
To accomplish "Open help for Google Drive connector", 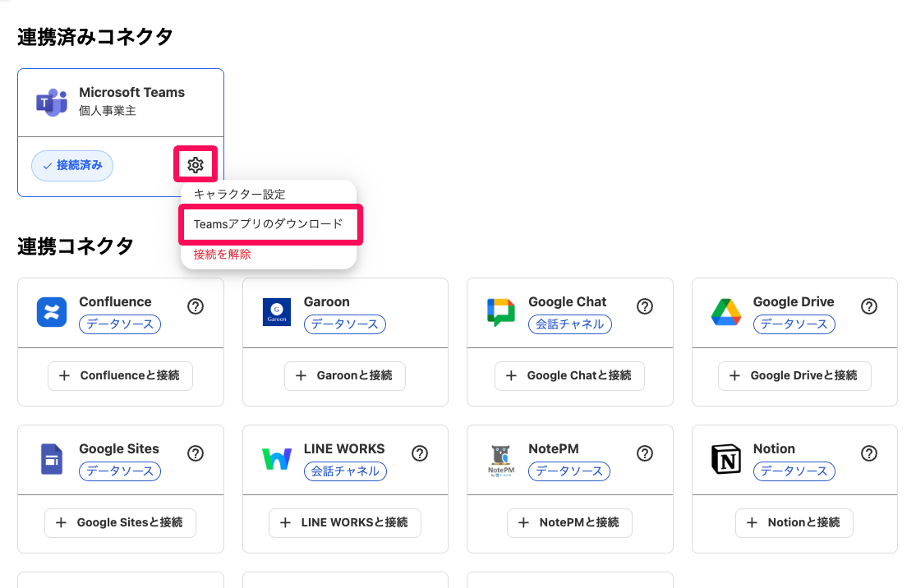I will [x=869, y=306].
